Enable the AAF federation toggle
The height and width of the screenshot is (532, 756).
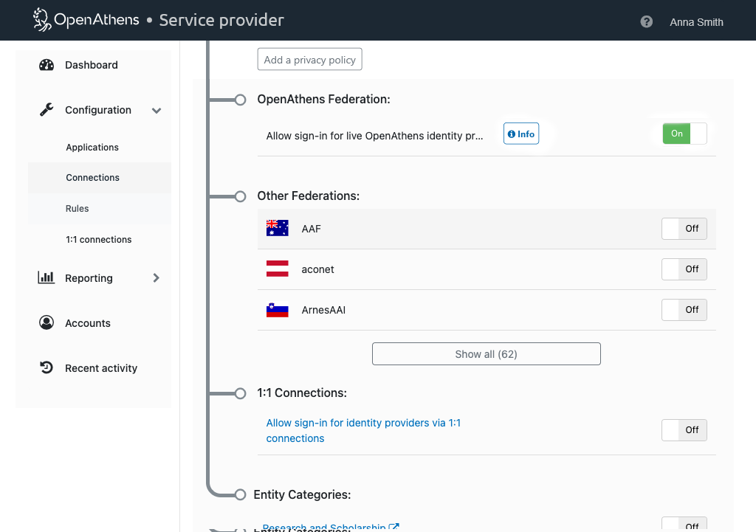click(x=684, y=229)
